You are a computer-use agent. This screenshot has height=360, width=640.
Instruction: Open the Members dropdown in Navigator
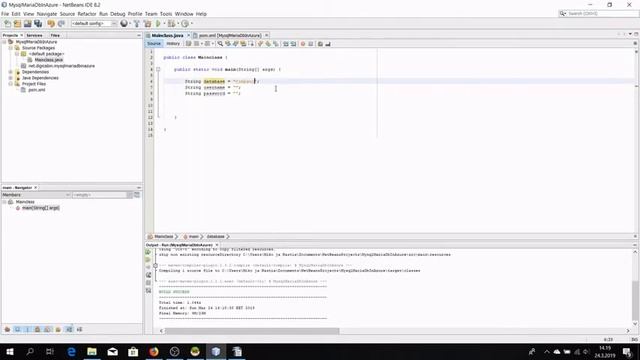(x=36, y=195)
